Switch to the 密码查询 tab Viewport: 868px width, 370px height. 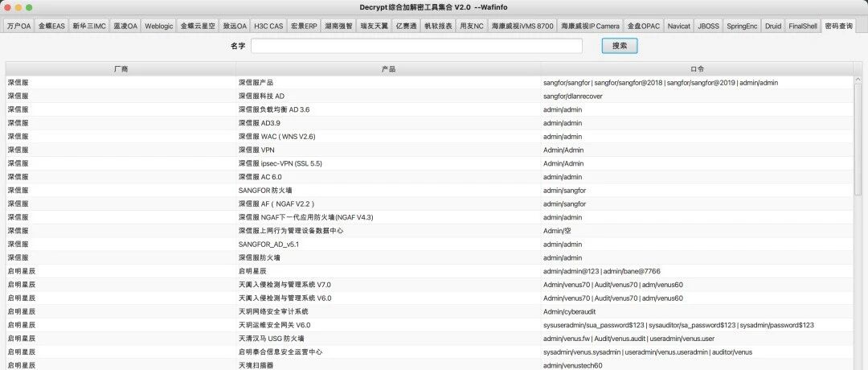pyautogui.click(x=838, y=26)
